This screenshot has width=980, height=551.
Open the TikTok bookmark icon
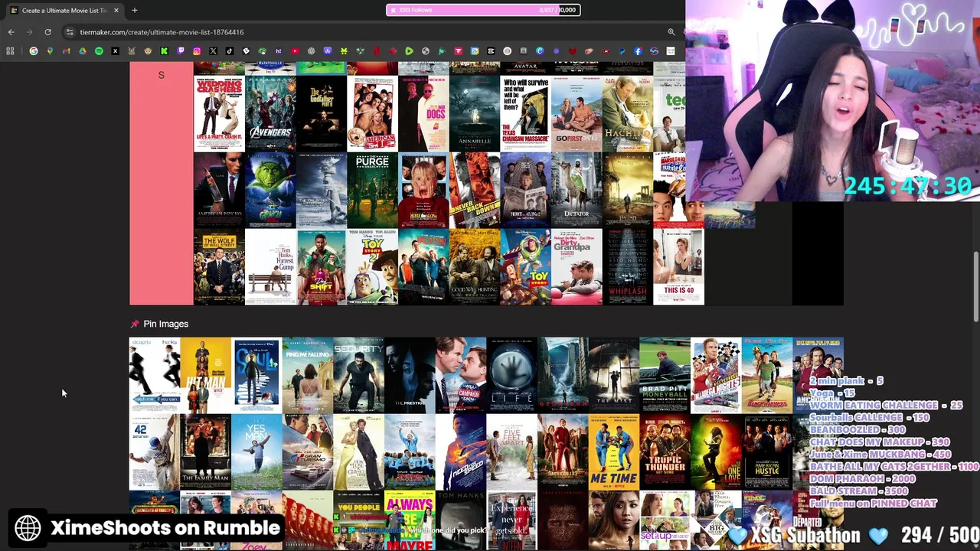click(229, 51)
